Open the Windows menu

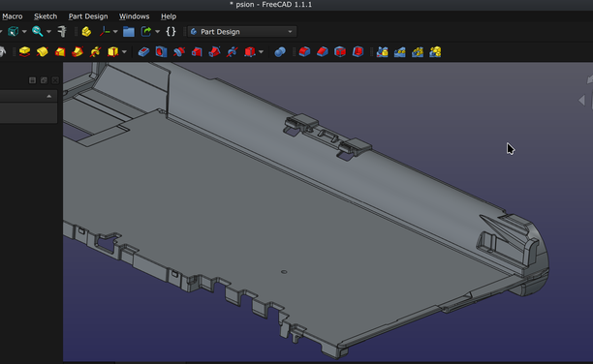134,16
